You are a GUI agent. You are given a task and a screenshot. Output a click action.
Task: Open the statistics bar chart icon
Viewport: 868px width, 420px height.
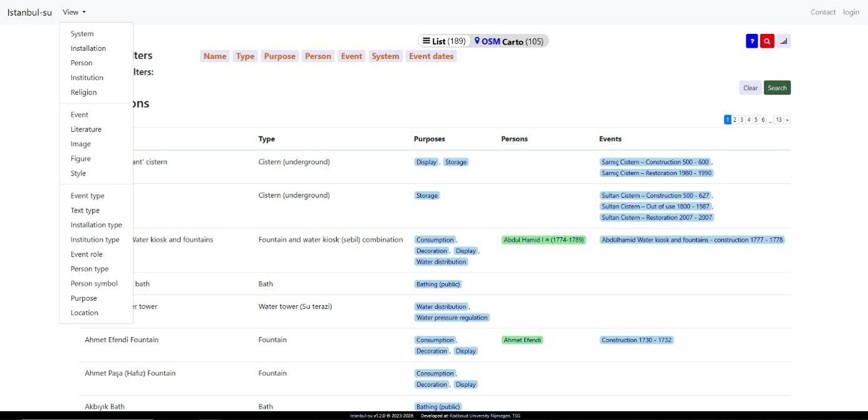click(x=783, y=41)
